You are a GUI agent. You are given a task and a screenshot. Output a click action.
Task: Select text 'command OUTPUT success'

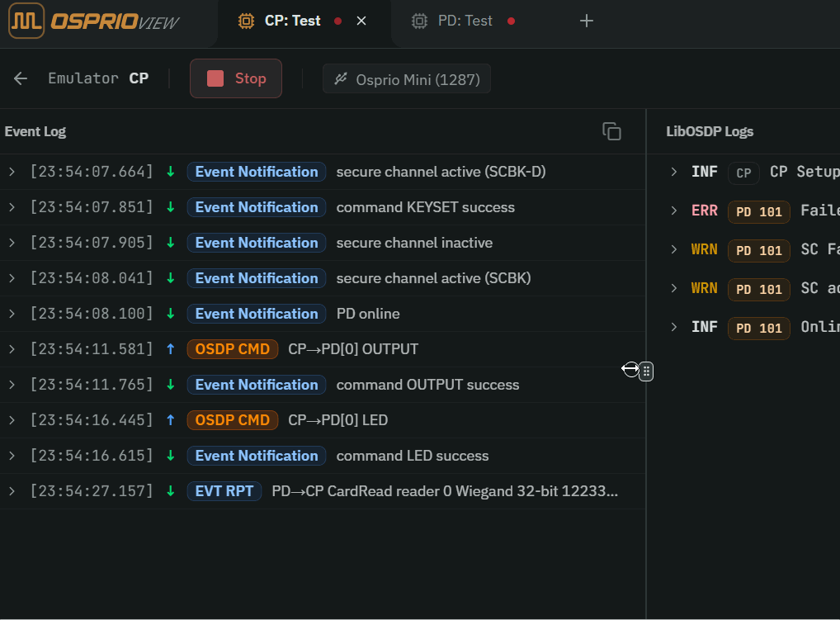point(427,385)
